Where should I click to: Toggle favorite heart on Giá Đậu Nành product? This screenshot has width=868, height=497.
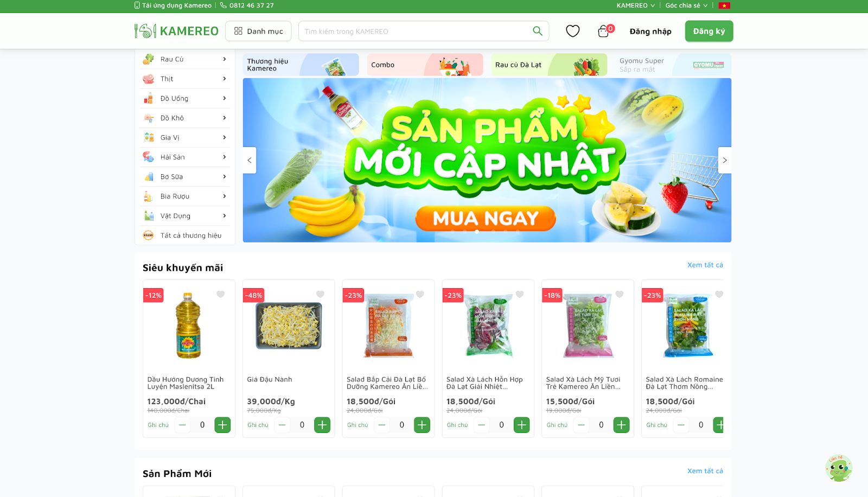(x=320, y=294)
